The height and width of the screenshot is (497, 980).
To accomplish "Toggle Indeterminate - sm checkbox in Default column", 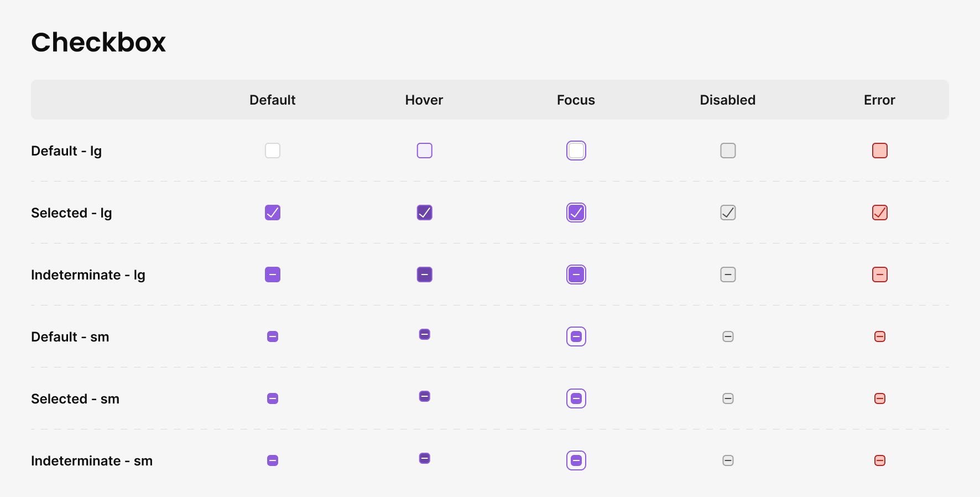I will click(273, 460).
